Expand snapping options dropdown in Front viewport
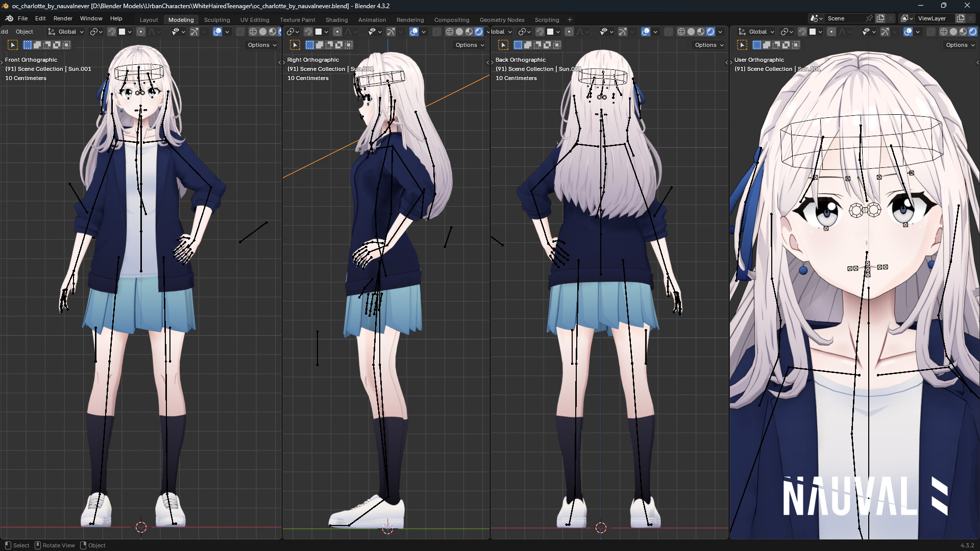Viewport: 980px width, 551px height. [126, 32]
